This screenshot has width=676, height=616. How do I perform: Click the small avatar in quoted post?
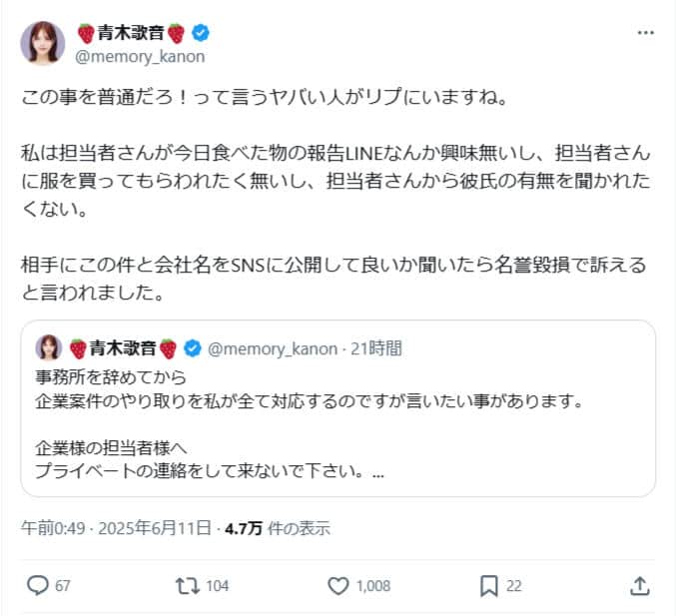click(49, 347)
